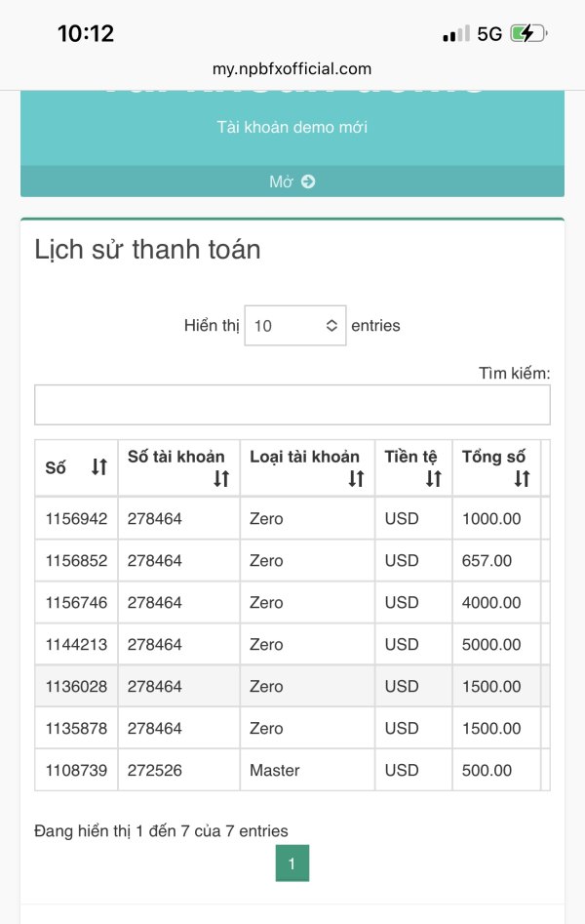Click sort arrows under Số tài khoản
The image size is (585, 924).
click(221, 478)
